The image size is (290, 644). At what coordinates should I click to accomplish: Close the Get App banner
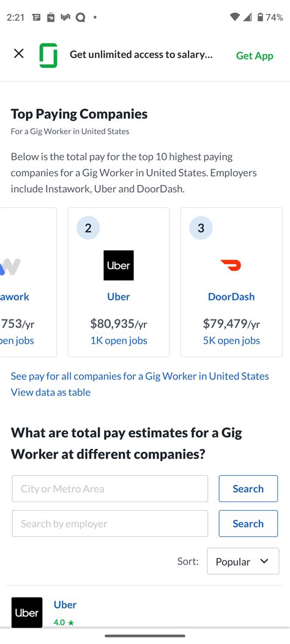[x=18, y=53]
